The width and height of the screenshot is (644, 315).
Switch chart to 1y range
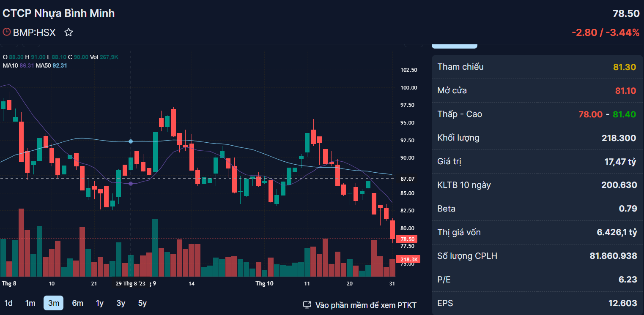pyautogui.click(x=100, y=303)
